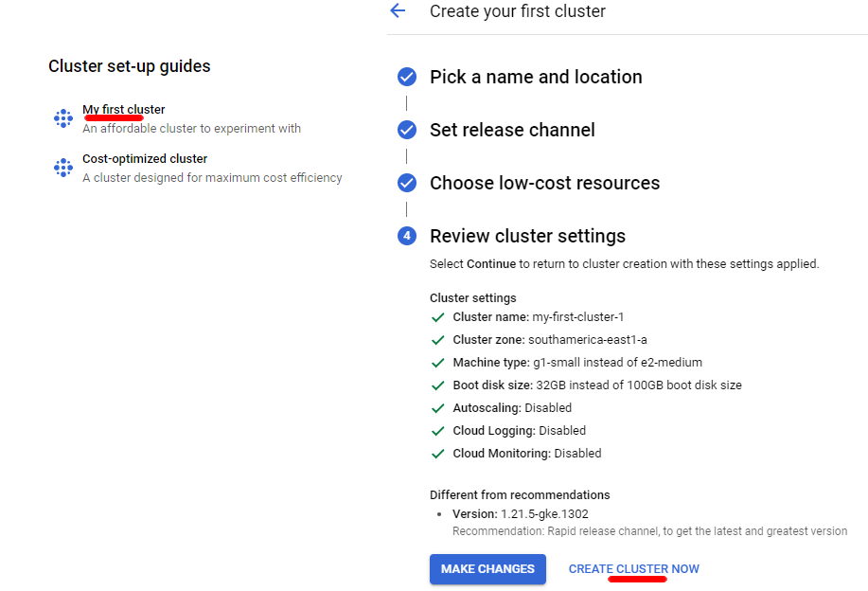Screen dimensions: 868x591
Task: Click the Cost-optimized cluster guide icon
Action: (x=63, y=168)
